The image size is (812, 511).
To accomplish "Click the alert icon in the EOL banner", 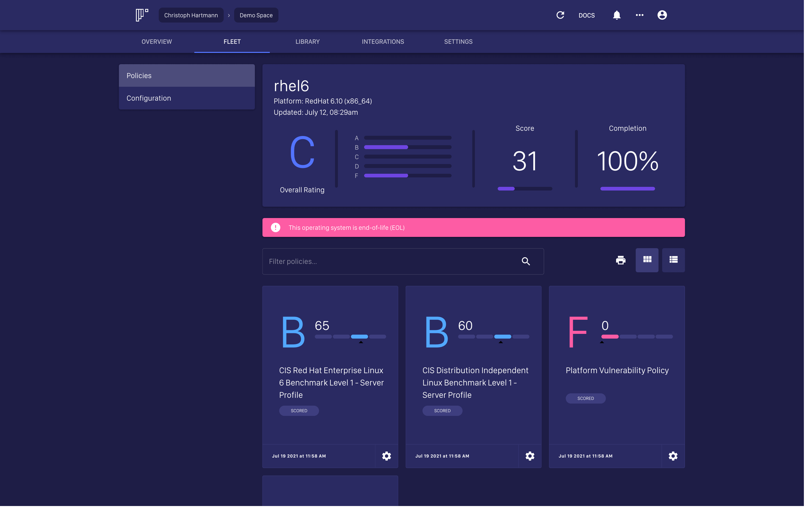I will click(276, 227).
